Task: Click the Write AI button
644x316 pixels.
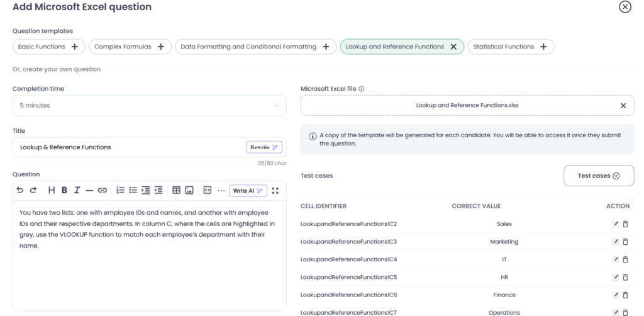Action: click(248, 191)
